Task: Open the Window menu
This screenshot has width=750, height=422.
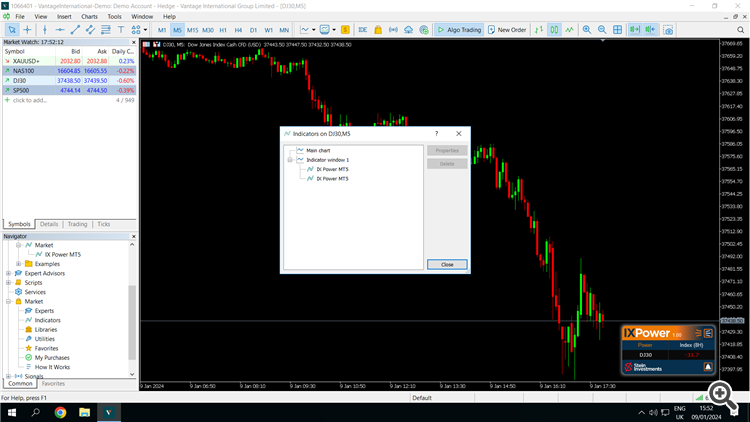Action: (142, 16)
